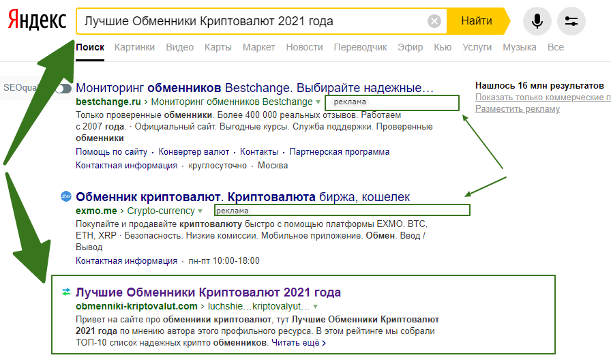Open search settings sliders icon

click(571, 22)
